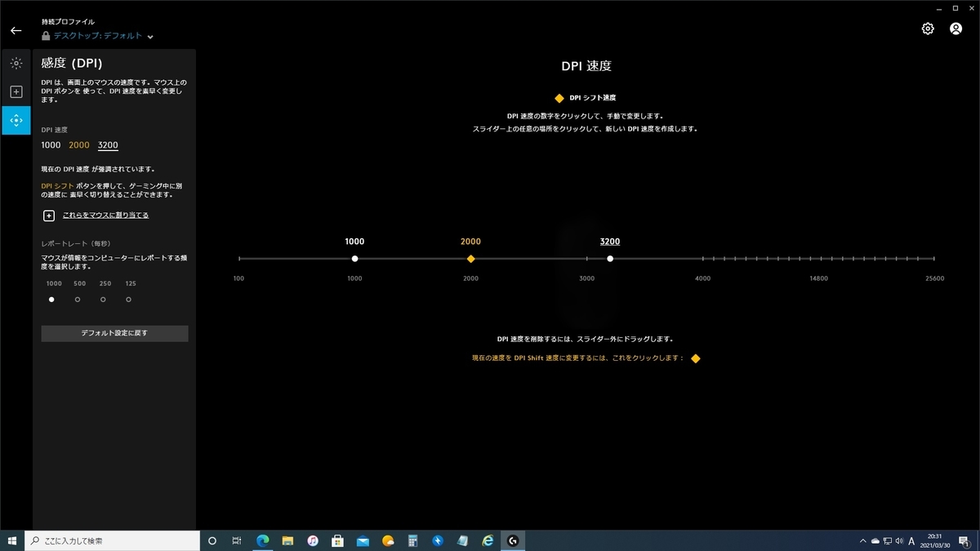Viewport: 980px width, 551px height.
Task: Click the 2000 diamond marker on the DPI slider
Action: (x=471, y=259)
